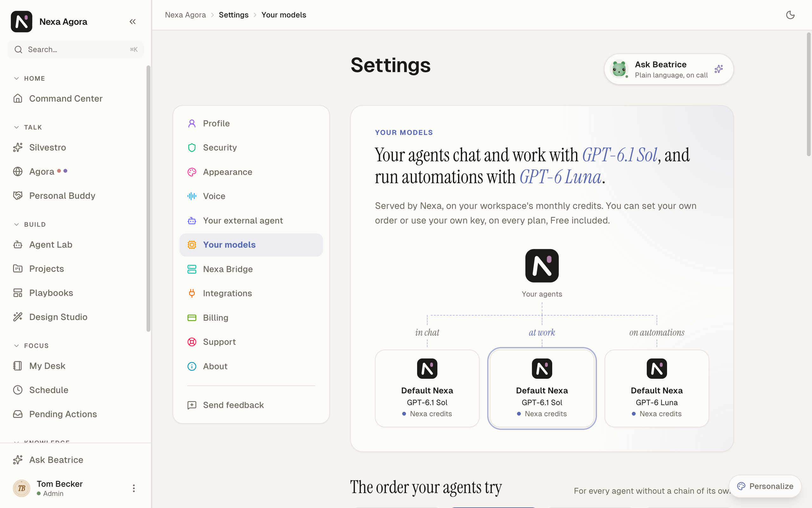Open Your external agent settings
This screenshot has height=508, width=812.
tap(251, 221)
